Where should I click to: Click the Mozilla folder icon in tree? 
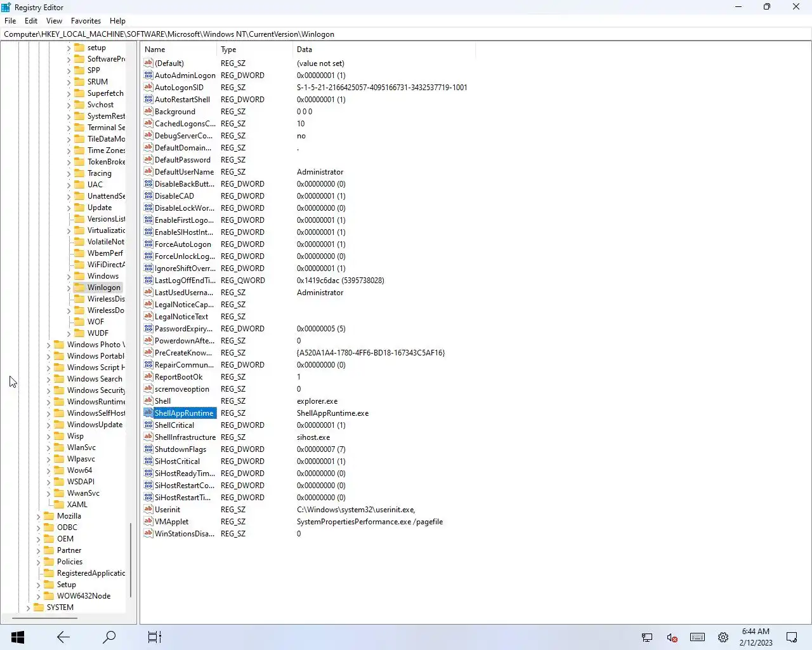(x=49, y=516)
